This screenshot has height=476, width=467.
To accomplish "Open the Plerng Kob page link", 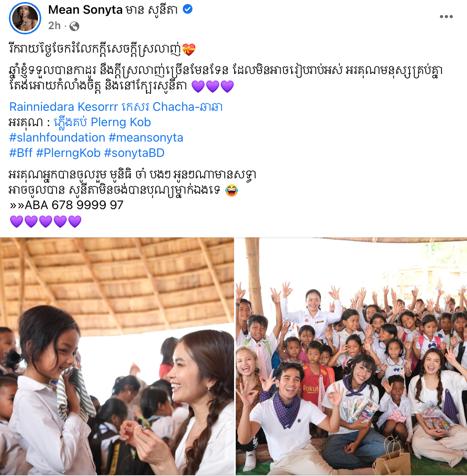I will pos(102,122).
